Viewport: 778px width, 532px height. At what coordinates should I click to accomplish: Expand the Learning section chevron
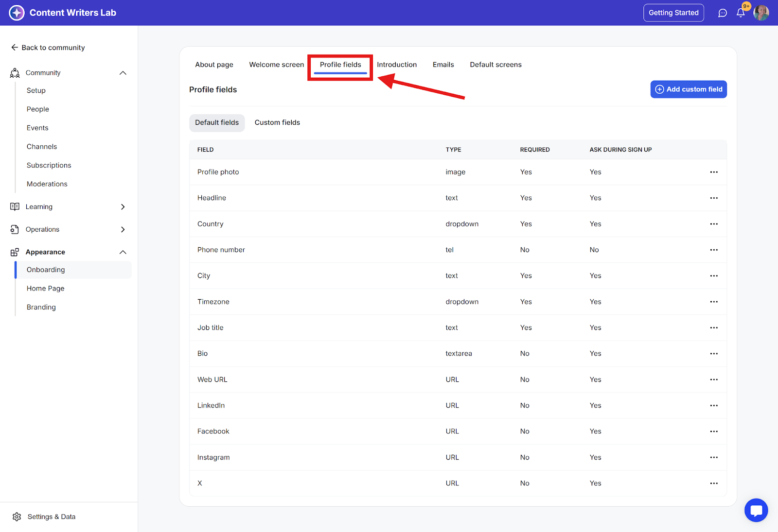[x=123, y=206]
